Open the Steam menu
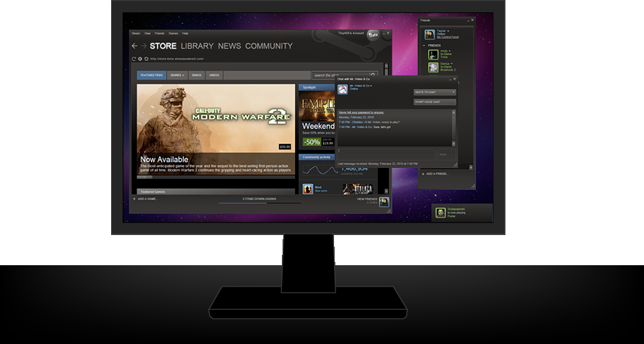The image size is (644, 344). [136, 34]
